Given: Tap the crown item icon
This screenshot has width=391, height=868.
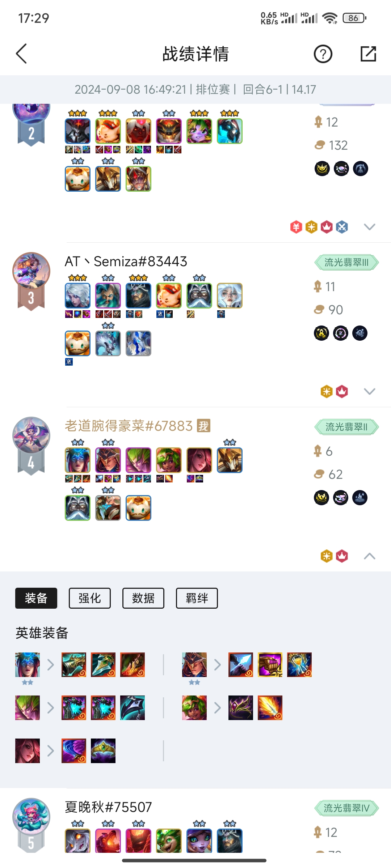Looking at the screenshot, I should 103,751.
